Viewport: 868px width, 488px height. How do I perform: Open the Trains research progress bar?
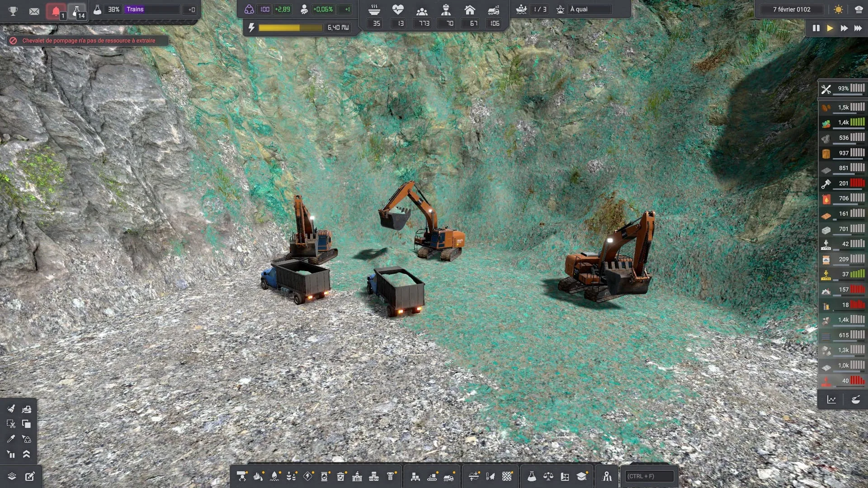click(152, 9)
